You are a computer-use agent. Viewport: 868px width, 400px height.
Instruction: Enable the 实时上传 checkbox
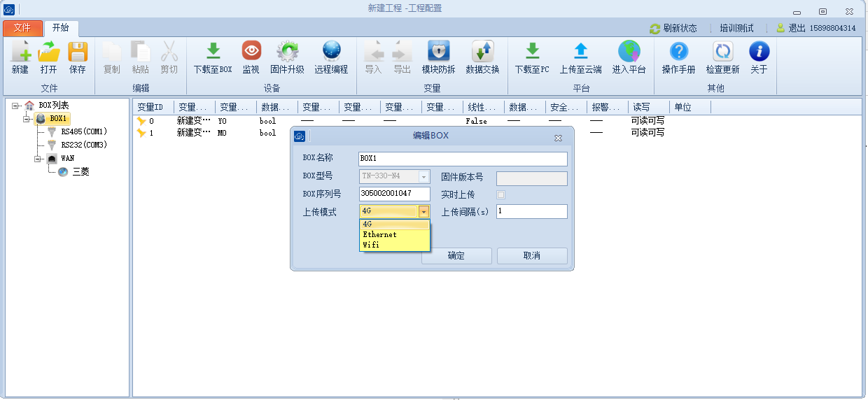coord(500,194)
